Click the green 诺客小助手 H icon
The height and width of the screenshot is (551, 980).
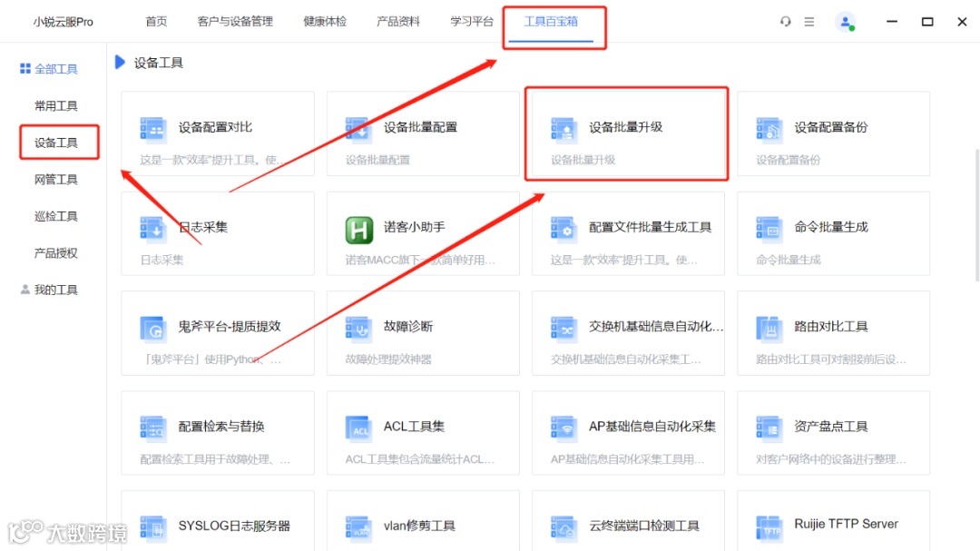(x=358, y=230)
